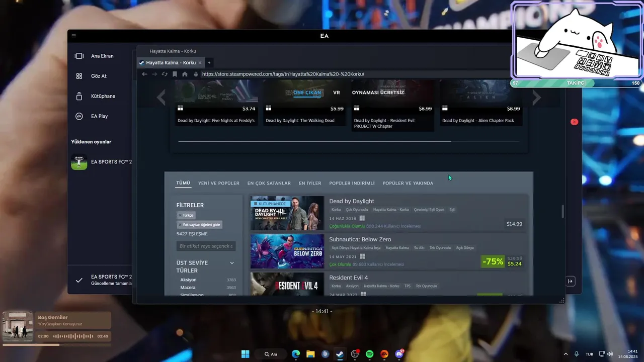This screenshot has height=362, width=644.
Task: Open Kütüphane in the EA sidebar
Action: (x=103, y=96)
